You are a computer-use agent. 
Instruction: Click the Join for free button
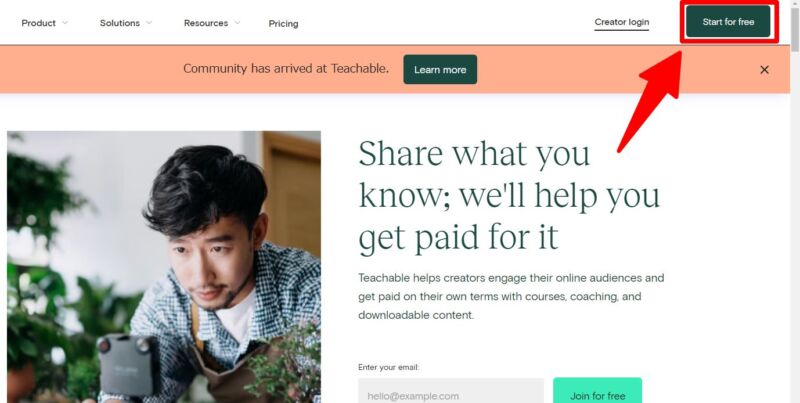[597, 391]
